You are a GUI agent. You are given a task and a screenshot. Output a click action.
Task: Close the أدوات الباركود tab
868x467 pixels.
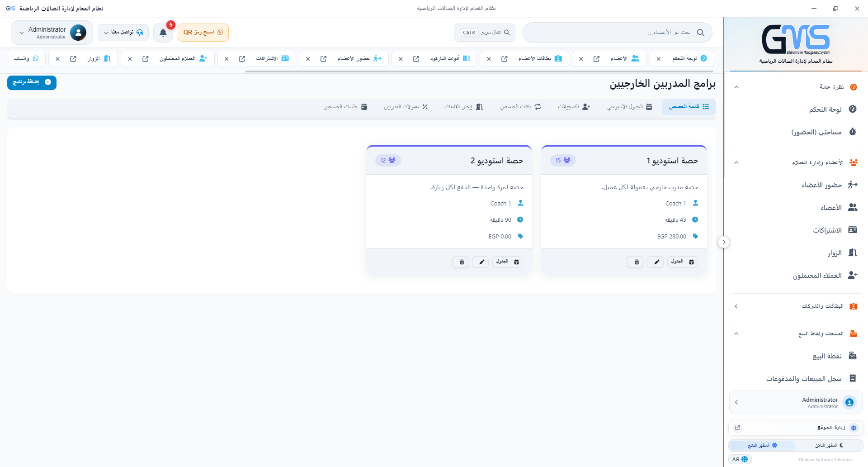click(401, 59)
